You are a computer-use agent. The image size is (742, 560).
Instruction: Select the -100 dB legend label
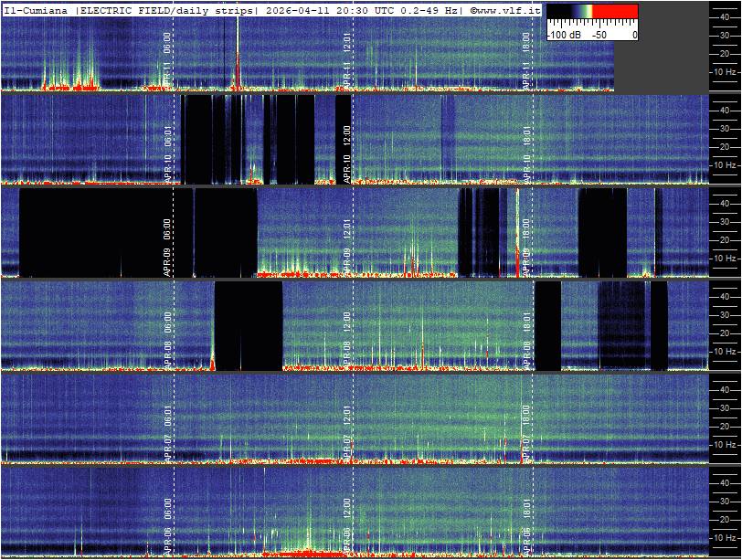pos(564,35)
